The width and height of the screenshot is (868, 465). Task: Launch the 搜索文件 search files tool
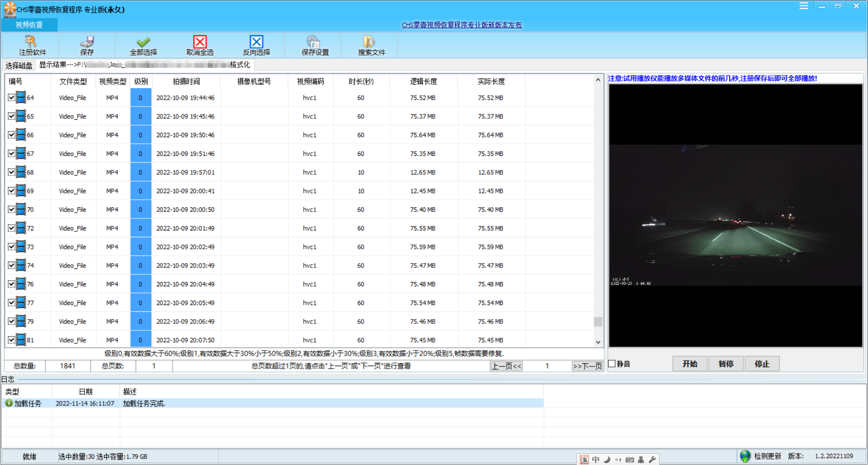[x=372, y=46]
